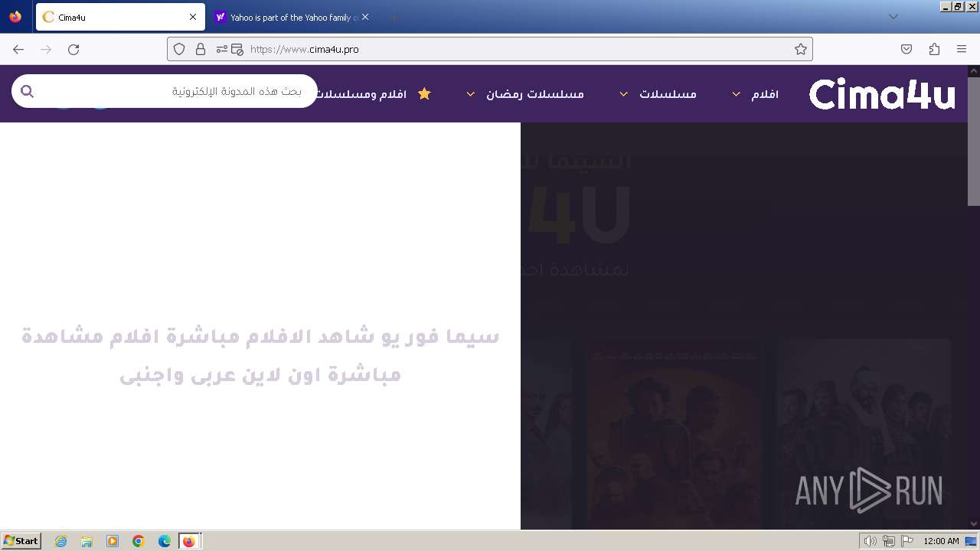Reload the page with the refresh icon

coord(73,49)
